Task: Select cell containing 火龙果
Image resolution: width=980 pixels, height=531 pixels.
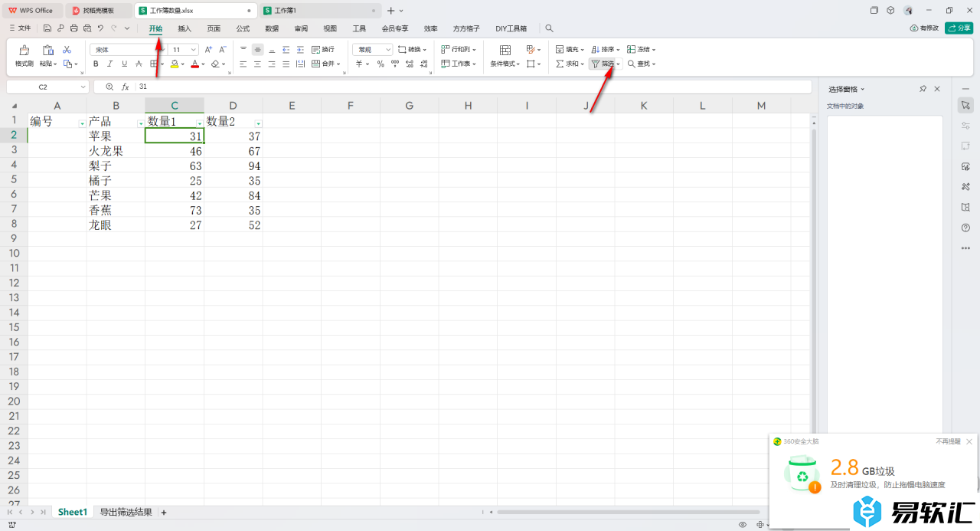Action: pos(116,151)
